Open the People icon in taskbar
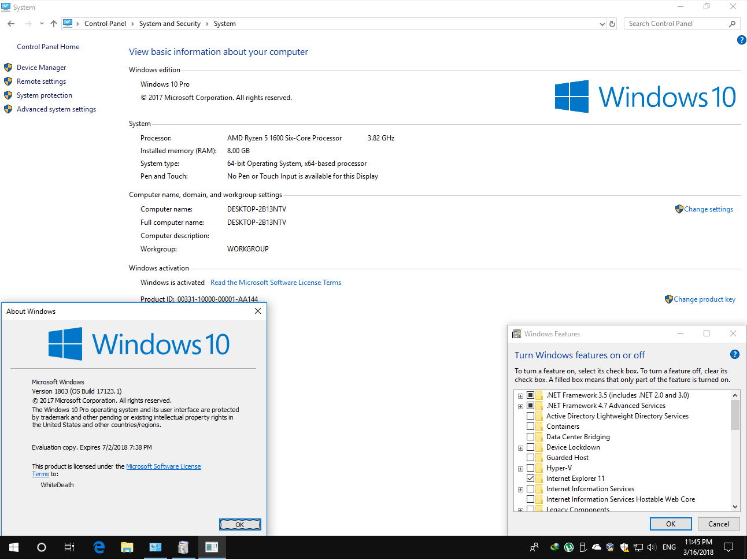This screenshot has width=747, height=560. pos(534,547)
